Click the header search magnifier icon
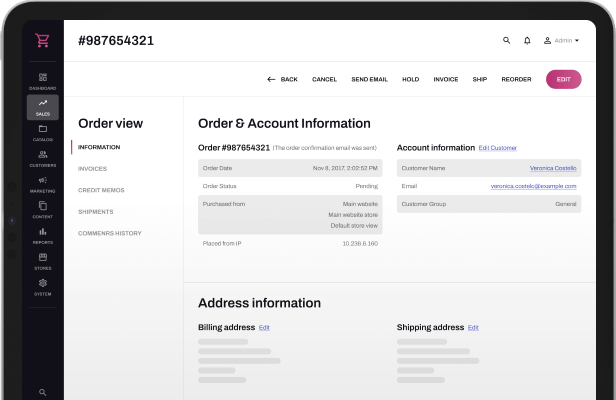616x400 pixels. tap(506, 40)
